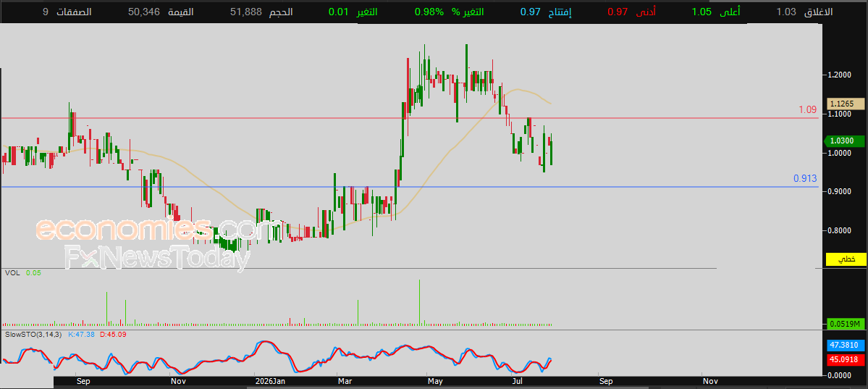Click the التغير % value 0.98%
The width and height of the screenshot is (868, 389).
429,12
